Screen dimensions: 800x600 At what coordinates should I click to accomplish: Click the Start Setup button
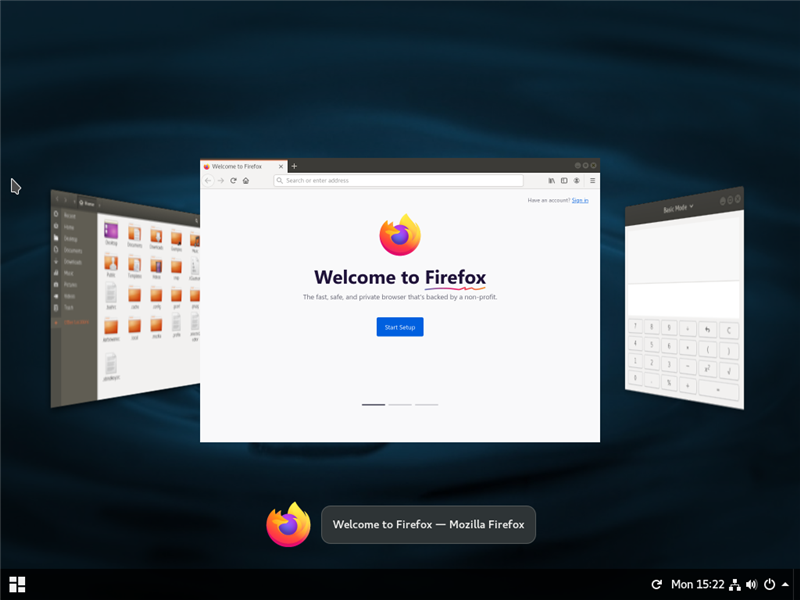400,327
